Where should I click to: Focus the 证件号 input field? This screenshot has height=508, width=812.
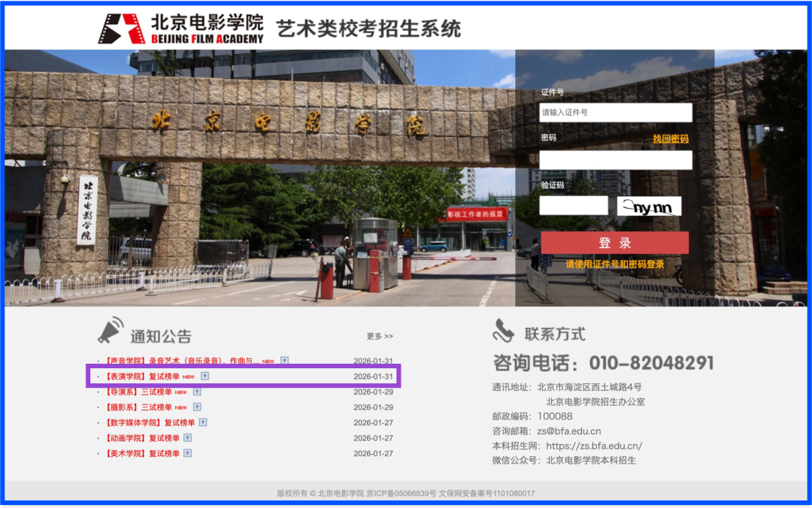[615, 113]
